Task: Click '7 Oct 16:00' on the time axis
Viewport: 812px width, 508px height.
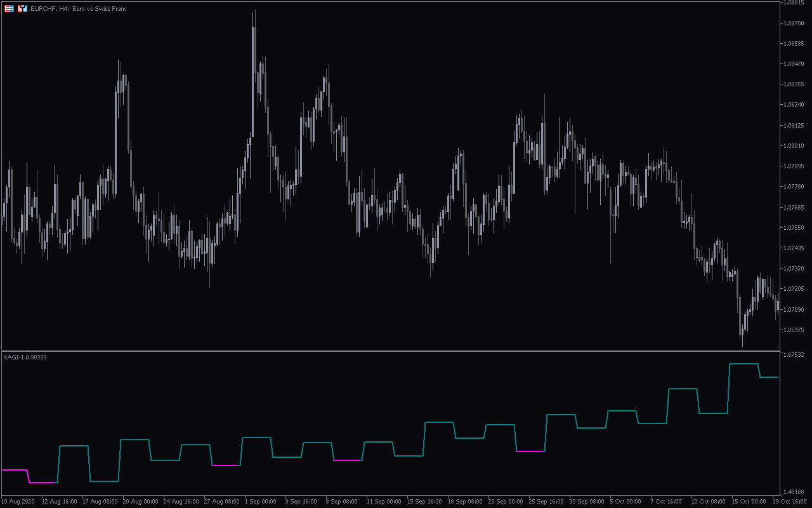Action: (666, 502)
